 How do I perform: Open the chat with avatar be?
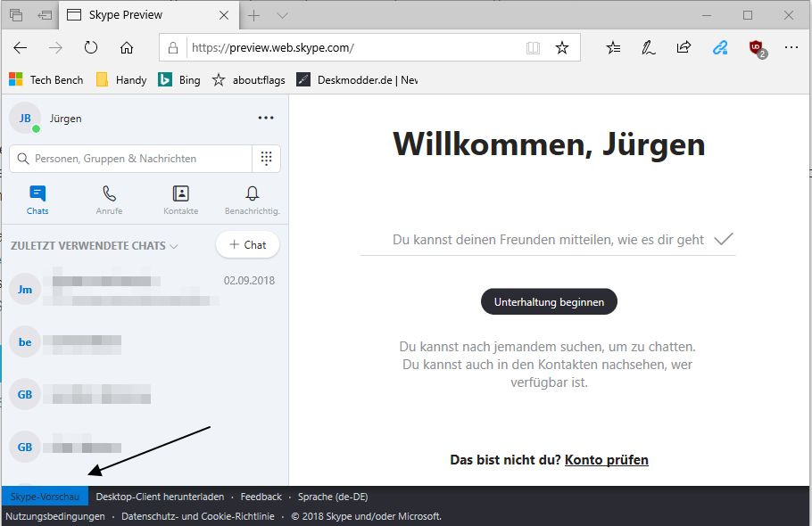(145, 341)
